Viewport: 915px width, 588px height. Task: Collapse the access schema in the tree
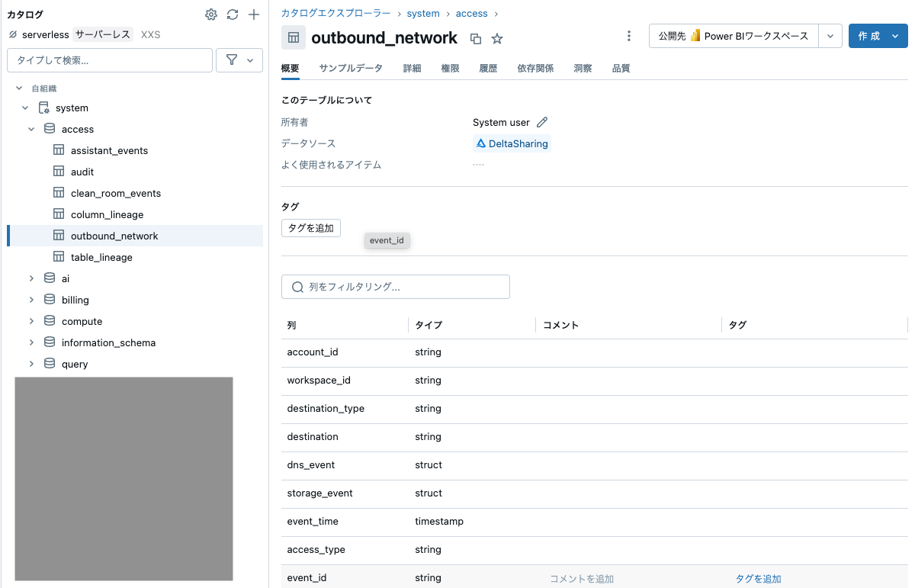tap(31, 129)
